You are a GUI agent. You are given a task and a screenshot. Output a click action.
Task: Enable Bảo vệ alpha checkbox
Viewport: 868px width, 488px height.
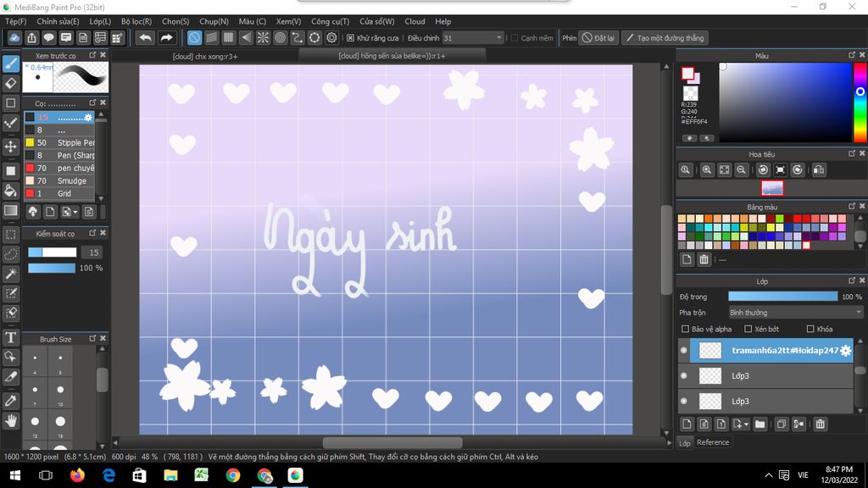[x=685, y=329]
